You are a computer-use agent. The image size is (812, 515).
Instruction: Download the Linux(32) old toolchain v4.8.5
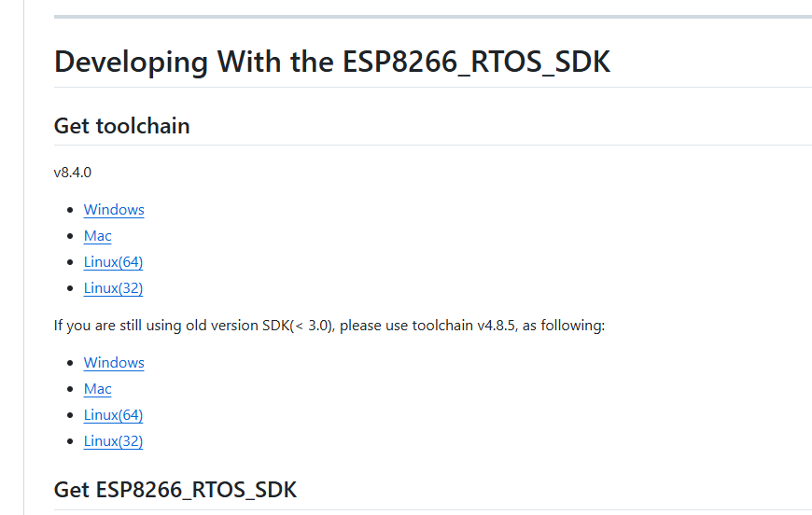pyautogui.click(x=113, y=441)
